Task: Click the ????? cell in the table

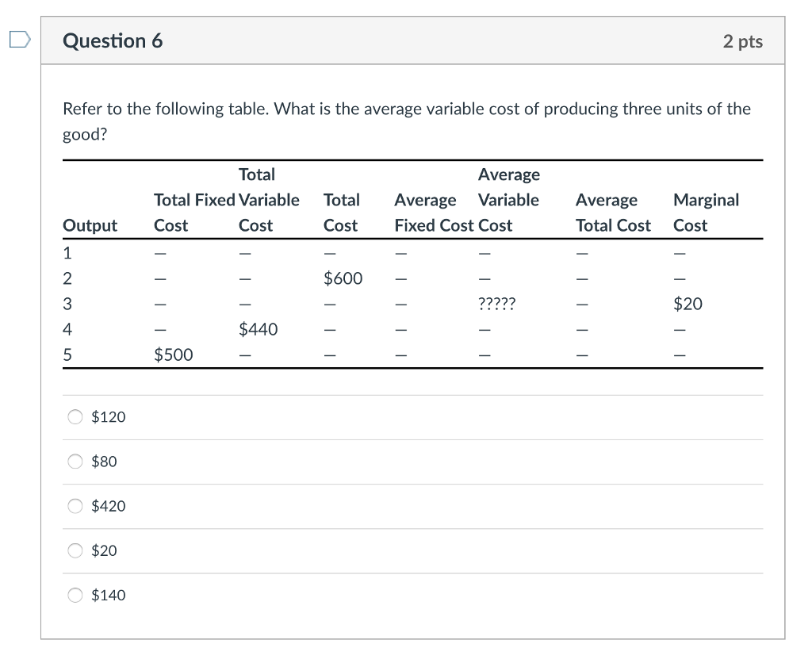Action: tap(496, 303)
